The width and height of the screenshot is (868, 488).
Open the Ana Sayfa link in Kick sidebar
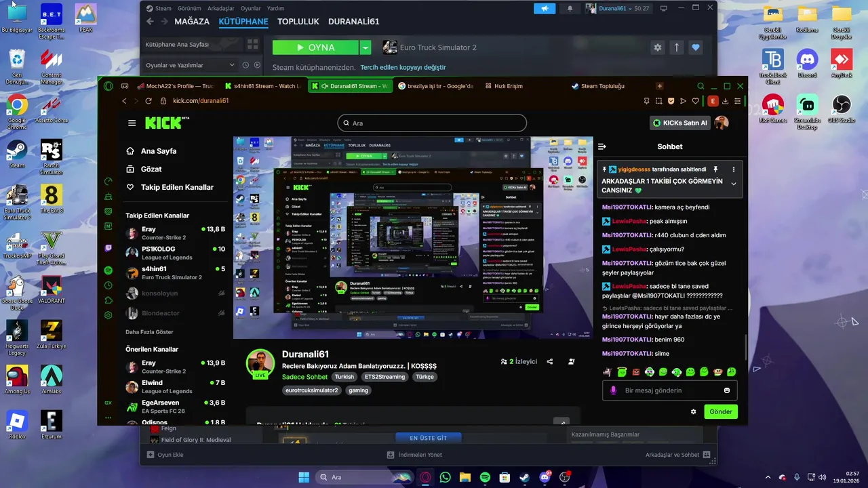click(158, 151)
